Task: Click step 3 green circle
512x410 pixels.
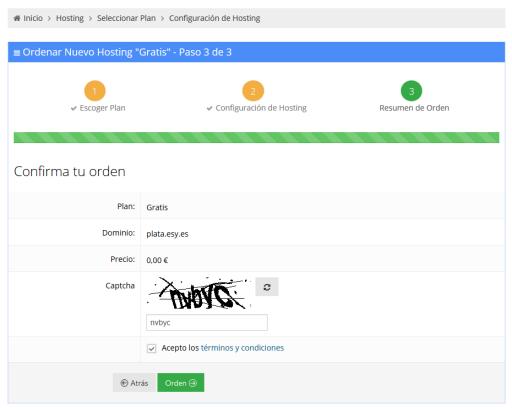Action: (411, 91)
